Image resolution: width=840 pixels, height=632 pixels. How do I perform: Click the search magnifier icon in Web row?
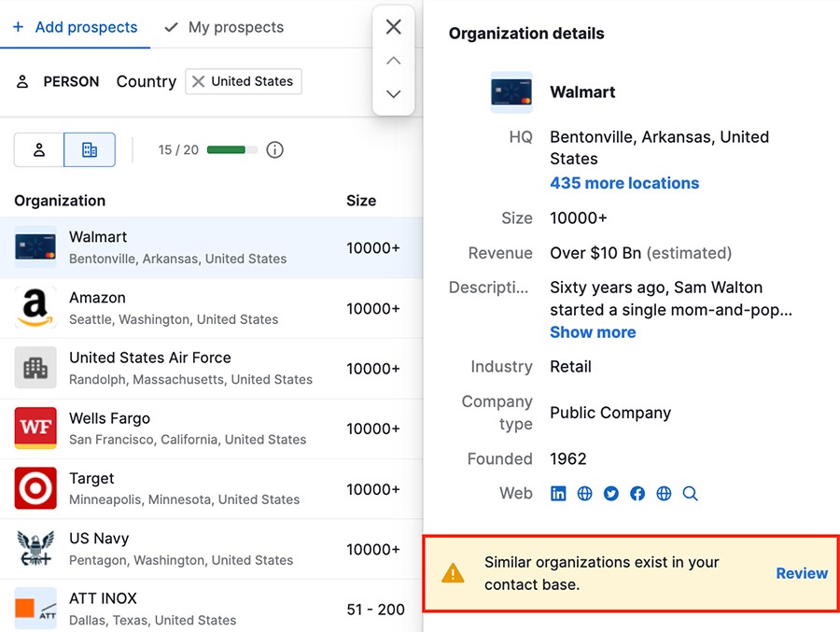(691, 493)
